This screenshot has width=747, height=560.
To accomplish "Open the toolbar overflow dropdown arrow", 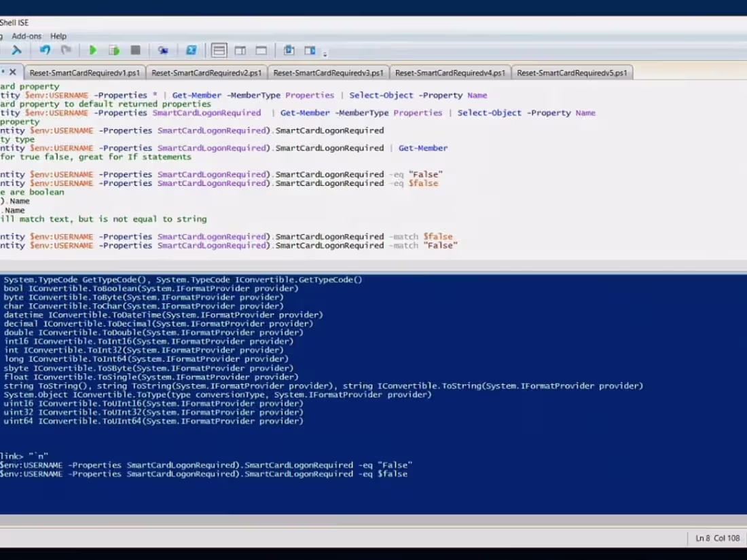I will 325,53.
